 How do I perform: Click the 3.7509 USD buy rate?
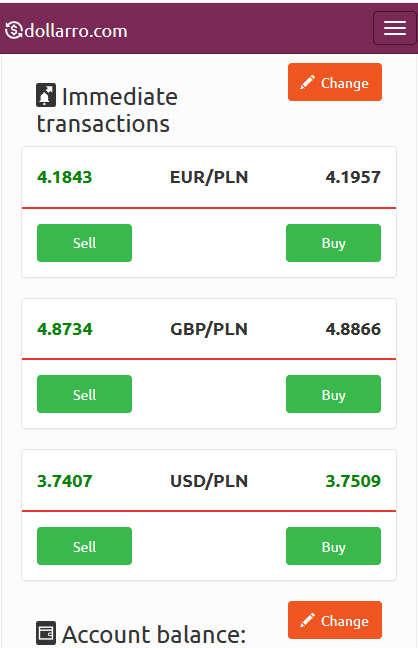coord(353,481)
